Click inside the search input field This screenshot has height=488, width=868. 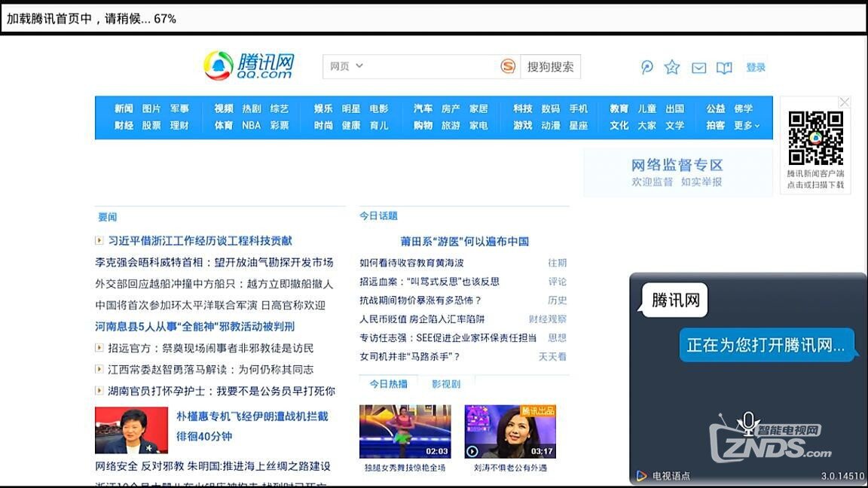pos(432,66)
